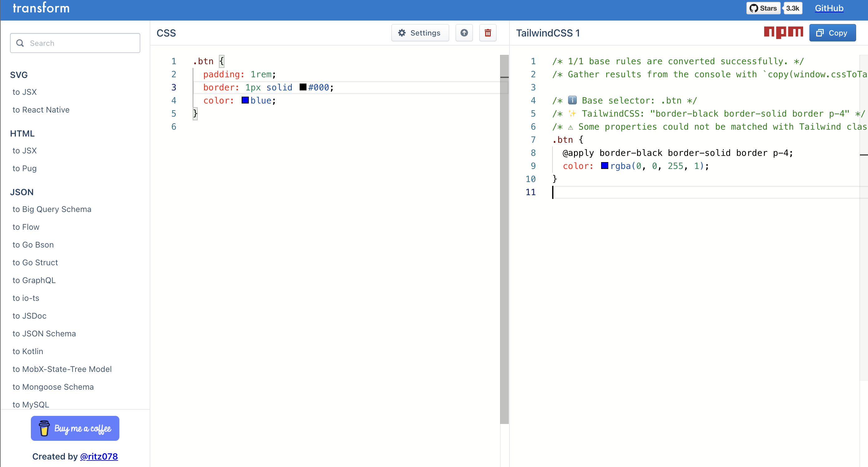Viewport: 868px width, 467px height.
Task: Click the rgba color swatch in output
Action: [x=605, y=166]
